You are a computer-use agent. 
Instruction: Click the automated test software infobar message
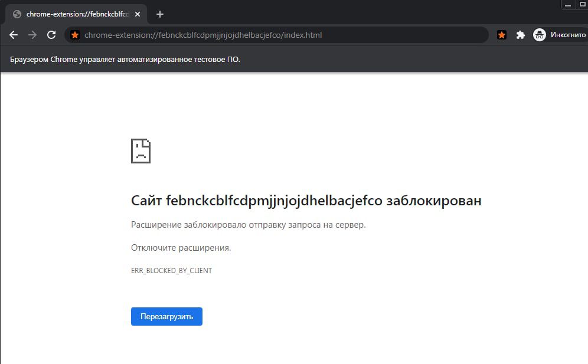point(125,60)
